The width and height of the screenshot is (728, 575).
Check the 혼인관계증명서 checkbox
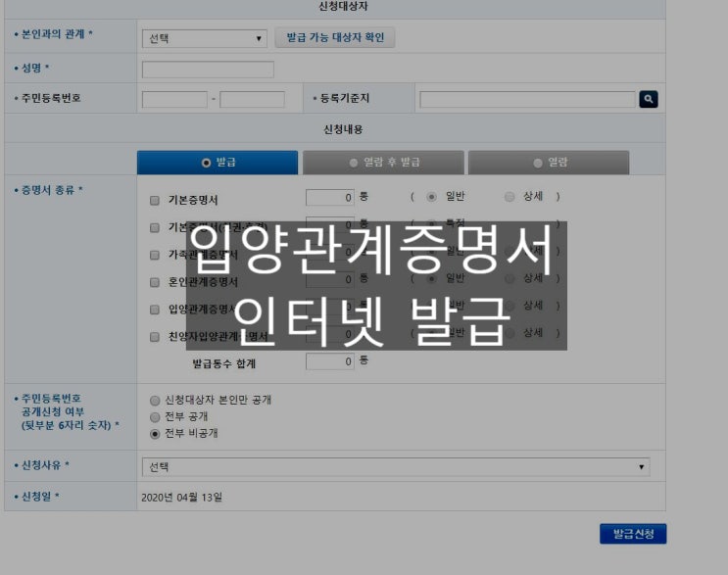155,283
